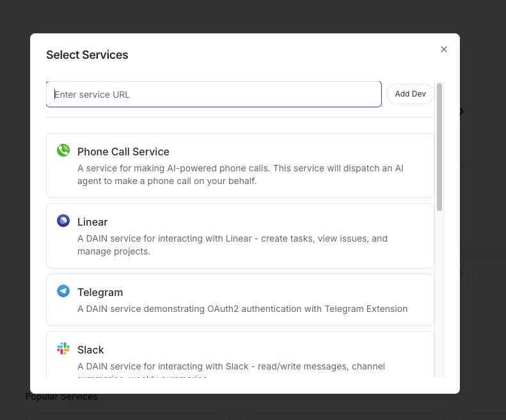The height and width of the screenshot is (420, 506).
Task: Click Slack's read/write messages description
Action: click(x=231, y=366)
